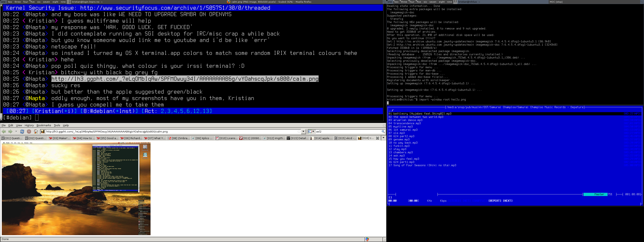This screenshot has width=644, height=242.
Task: Click the Firefox URL address field
Action: 172,131
